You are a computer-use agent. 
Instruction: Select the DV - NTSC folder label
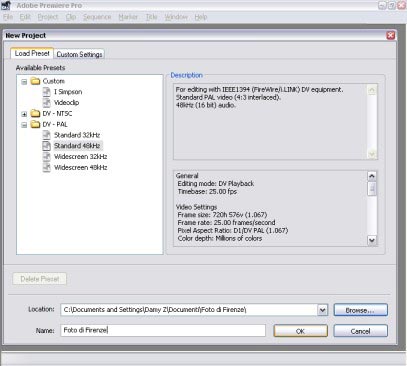coord(57,113)
